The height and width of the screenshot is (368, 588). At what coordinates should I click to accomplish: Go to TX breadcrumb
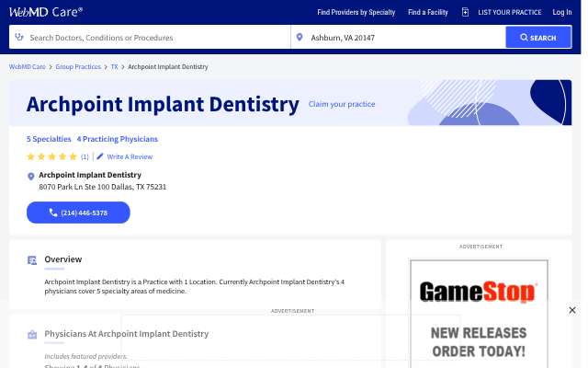point(114,67)
